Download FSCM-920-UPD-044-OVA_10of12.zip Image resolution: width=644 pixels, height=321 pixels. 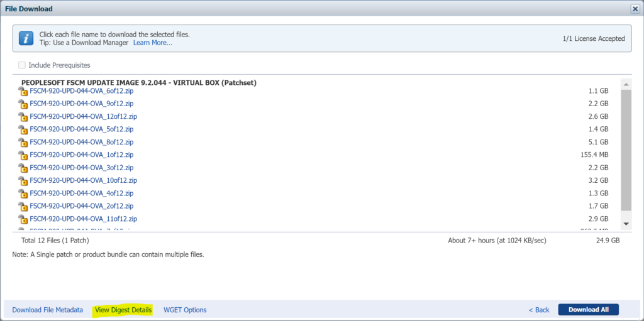point(84,180)
